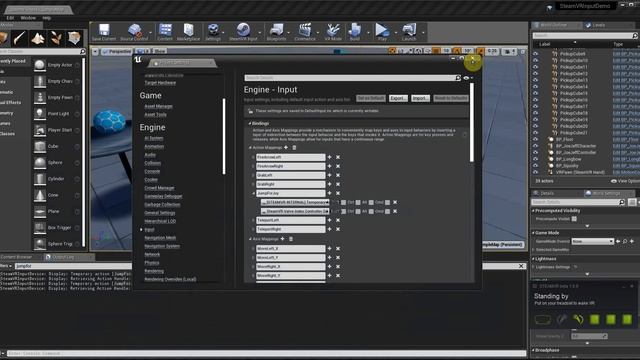The height and width of the screenshot is (360, 640).
Task: Open the SteamVR Valve Index Controller key dropdown
Action: (x=295, y=211)
